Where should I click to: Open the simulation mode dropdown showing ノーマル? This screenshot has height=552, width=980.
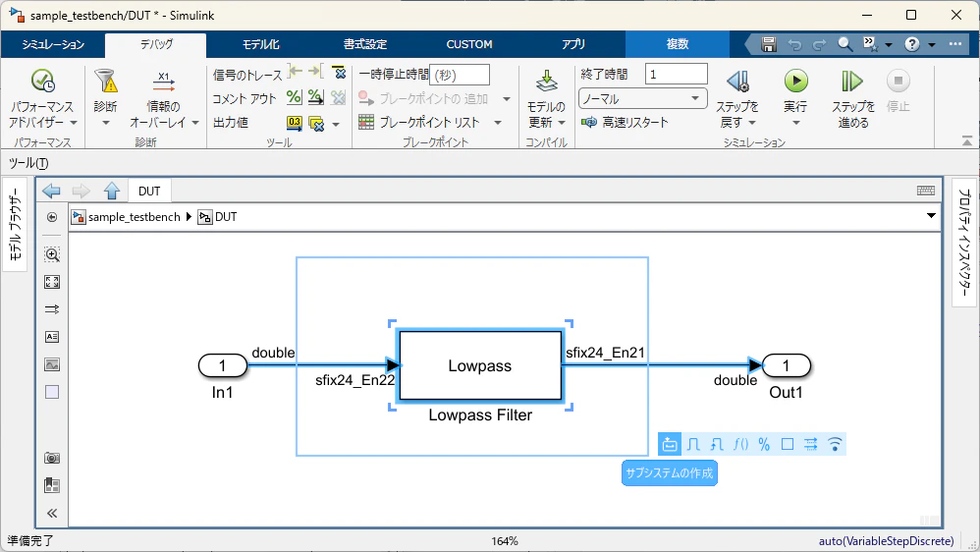pyautogui.click(x=642, y=99)
